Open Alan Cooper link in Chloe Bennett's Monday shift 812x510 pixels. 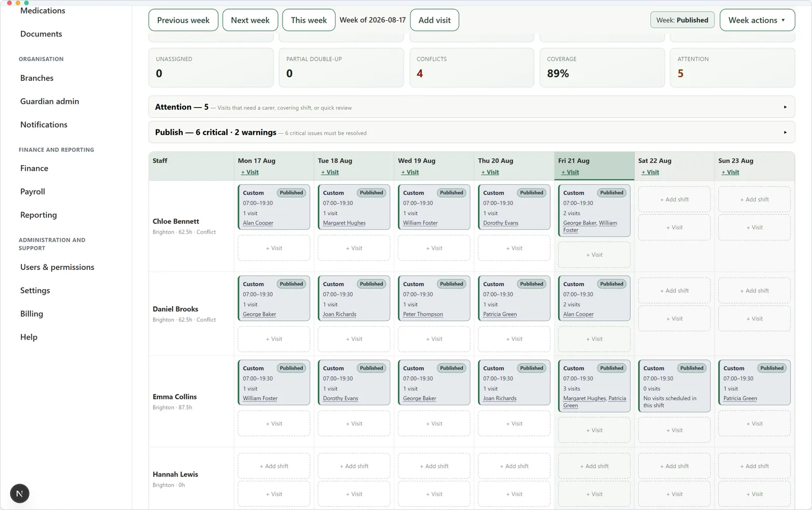coord(258,223)
